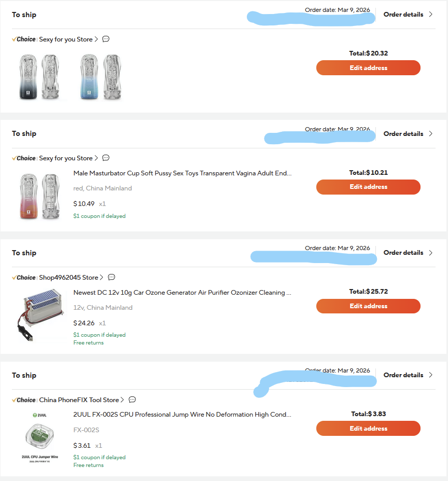Open China PhoneFIX Tool Store page
Image resolution: width=448 pixels, height=481 pixels.
pos(79,400)
